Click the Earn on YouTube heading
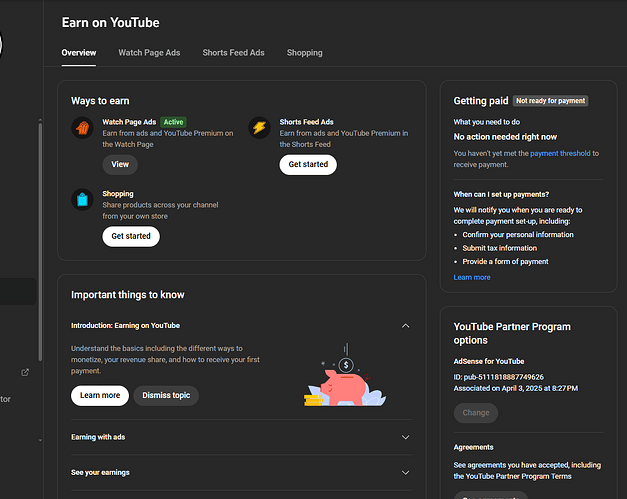The height and width of the screenshot is (499, 627). pyautogui.click(x=110, y=22)
